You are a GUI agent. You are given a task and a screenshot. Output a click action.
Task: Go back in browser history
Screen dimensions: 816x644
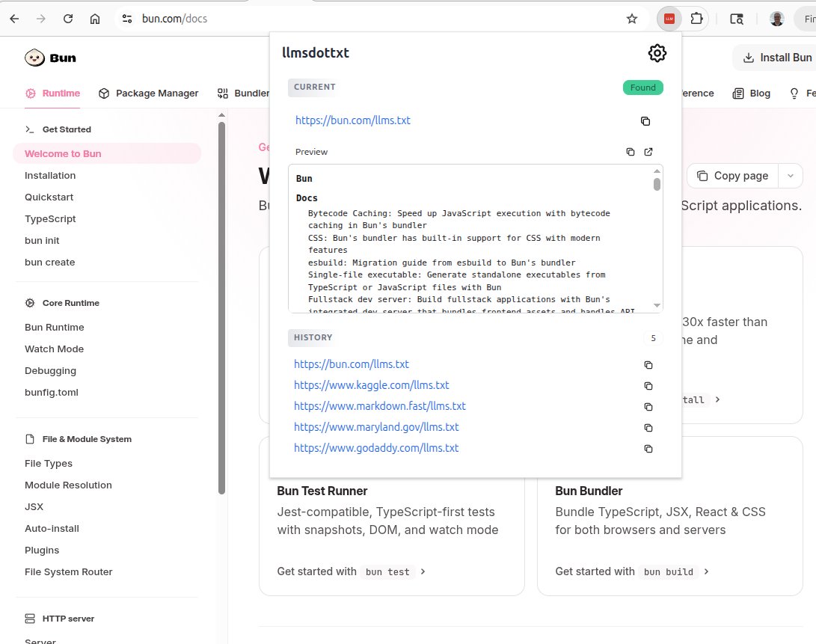pos(14,19)
